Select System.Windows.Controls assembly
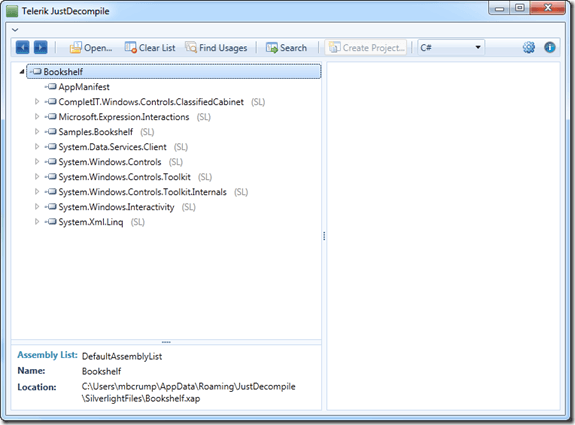This screenshot has width=575, height=425. click(110, 162)
